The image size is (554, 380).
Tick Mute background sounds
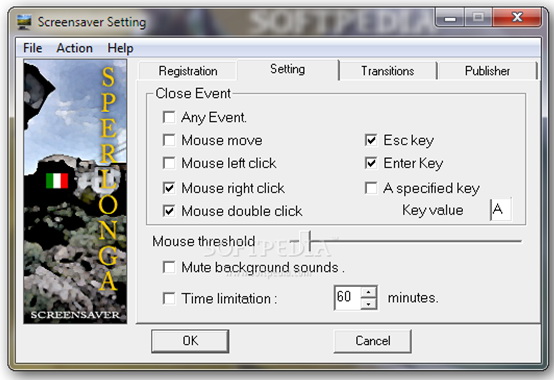click(x=169, y=267)
